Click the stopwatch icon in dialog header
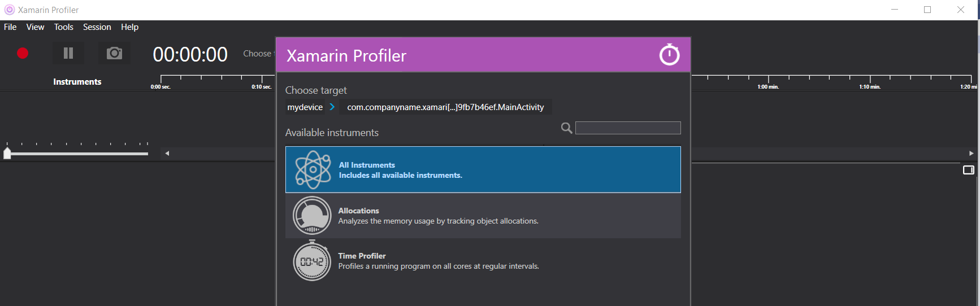Image resolution: width=980 pixels, height=306 pixels. (x=670, y=55)
